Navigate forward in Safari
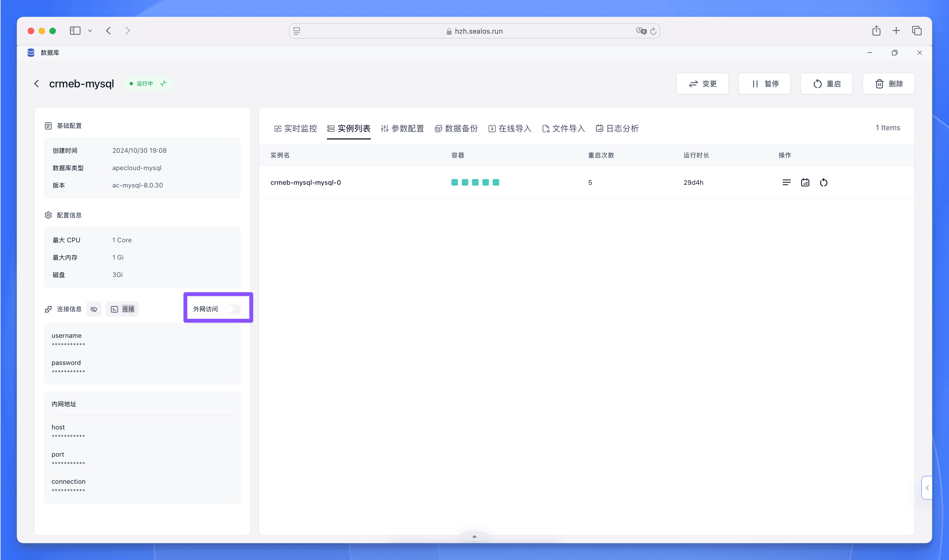Image resolution: width=949 pixels, height=560 pixels. (128, 31)
